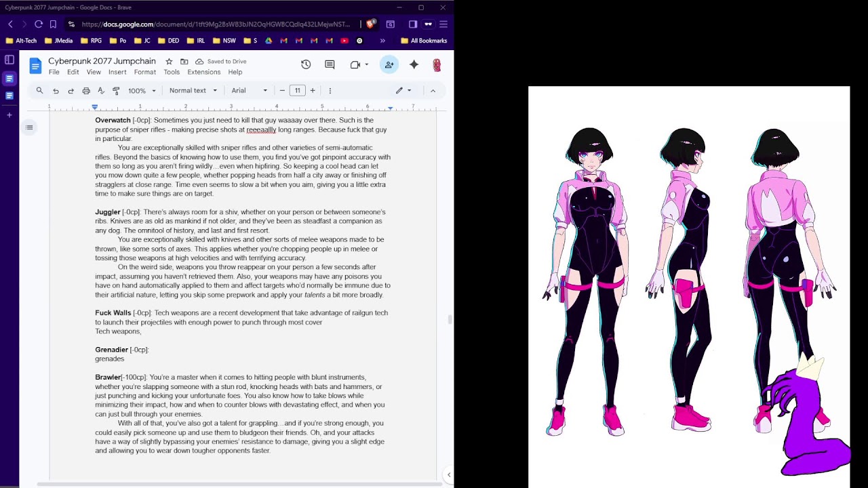The width and height of the screenshot is (868, 488).
Task: View site information icon
Action: click(x=71, y=24)
